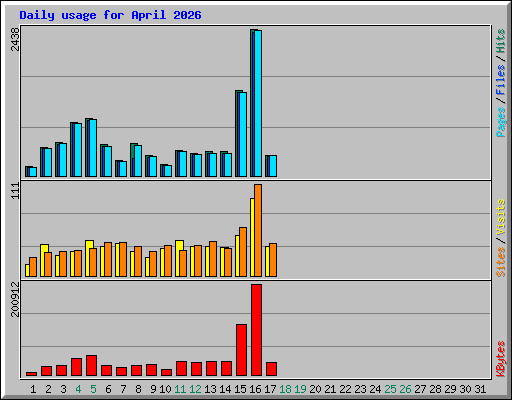The width and height of the screenshot is (512, 400).
Task: Click the 111 visits axis value
Action: click(x=15, y=191)
